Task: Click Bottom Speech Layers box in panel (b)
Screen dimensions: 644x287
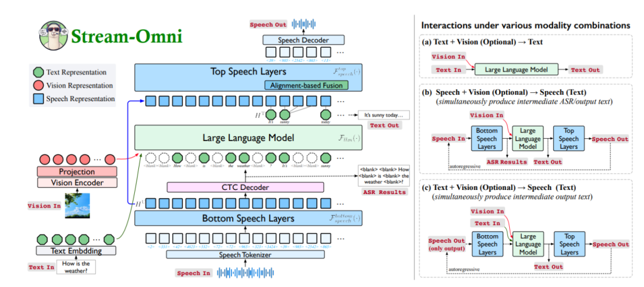Action: [487, 139]
